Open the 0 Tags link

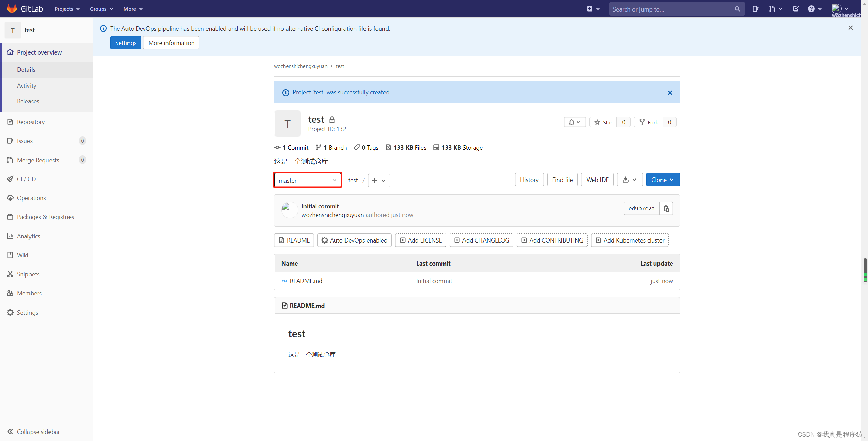[366, 147]
